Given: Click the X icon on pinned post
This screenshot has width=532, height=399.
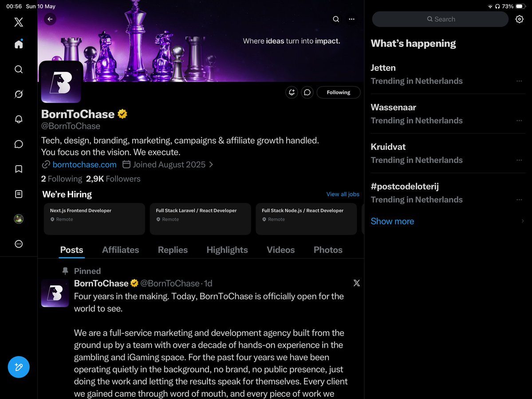Looking at the screenshot, I should pos(356,283).
